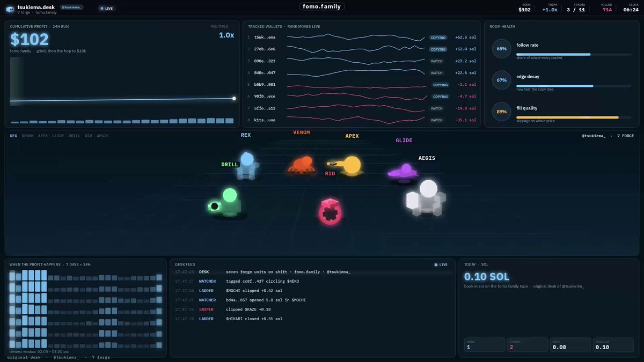Switch to the GLIDE tab in unit strip

point(58,136)
